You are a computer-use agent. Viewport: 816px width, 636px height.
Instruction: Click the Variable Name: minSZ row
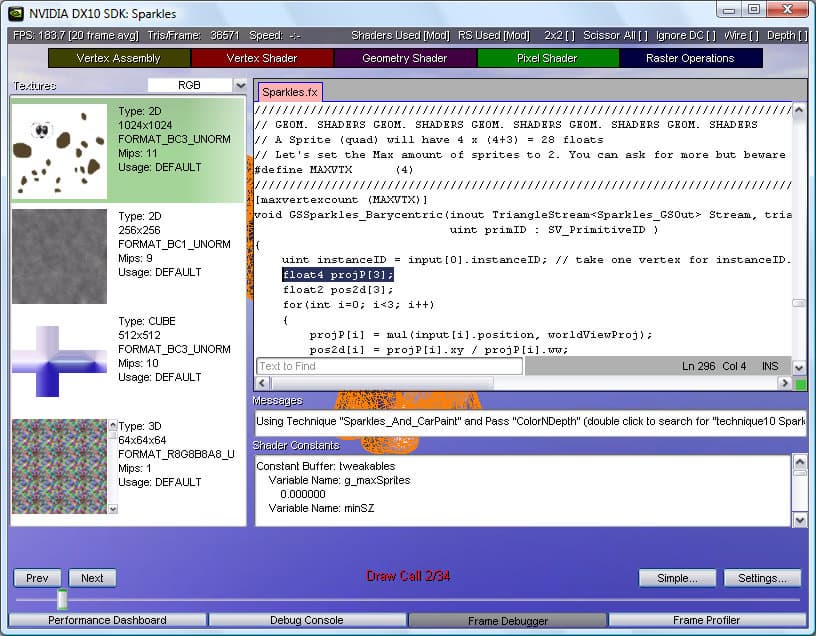point(321,508)
